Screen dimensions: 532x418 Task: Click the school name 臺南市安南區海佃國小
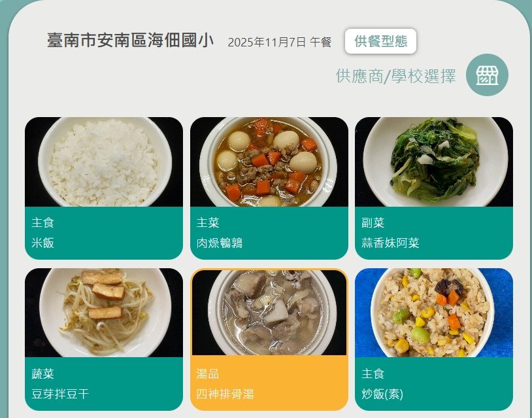pyautogui.click(x=130, y=41)
